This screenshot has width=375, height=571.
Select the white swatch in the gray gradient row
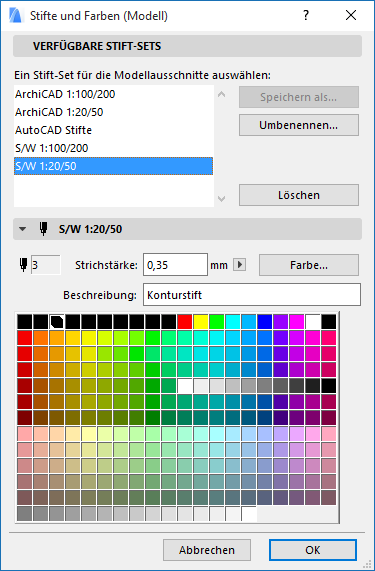click(x=185, y=386)
